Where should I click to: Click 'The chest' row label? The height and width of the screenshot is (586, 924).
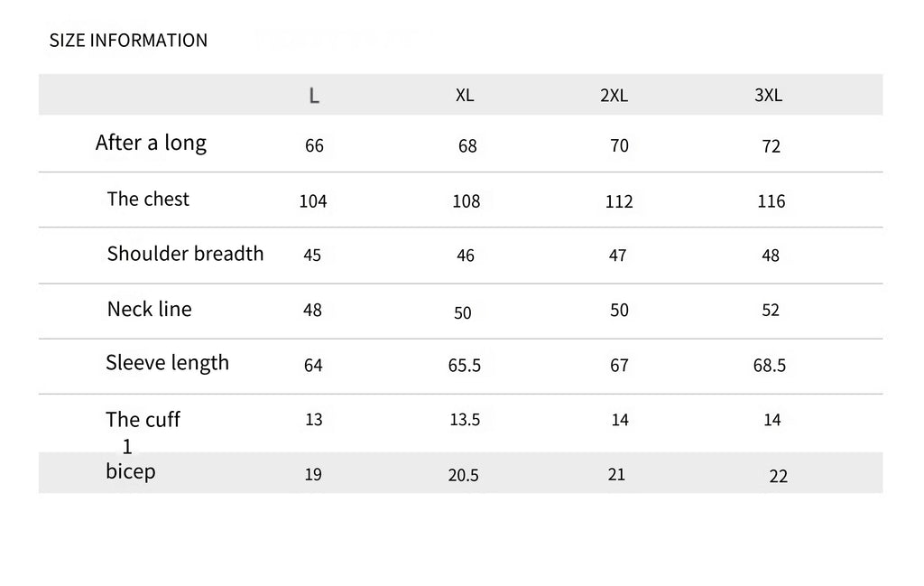(x=148, y=199)
